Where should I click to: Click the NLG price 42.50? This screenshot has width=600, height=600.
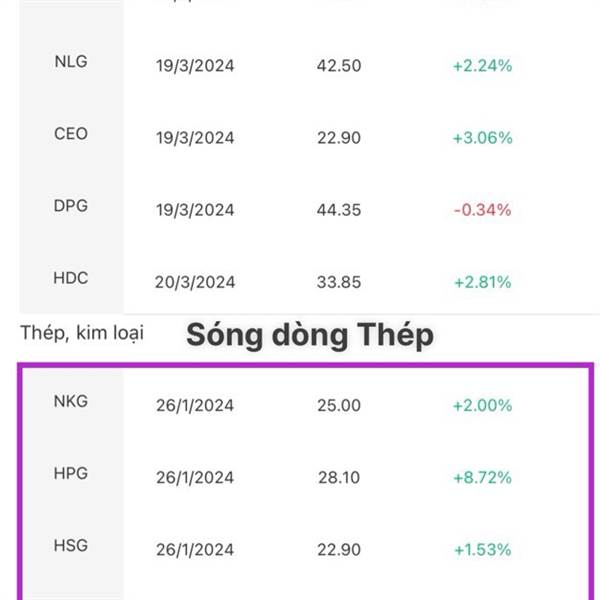pos(337,66)
